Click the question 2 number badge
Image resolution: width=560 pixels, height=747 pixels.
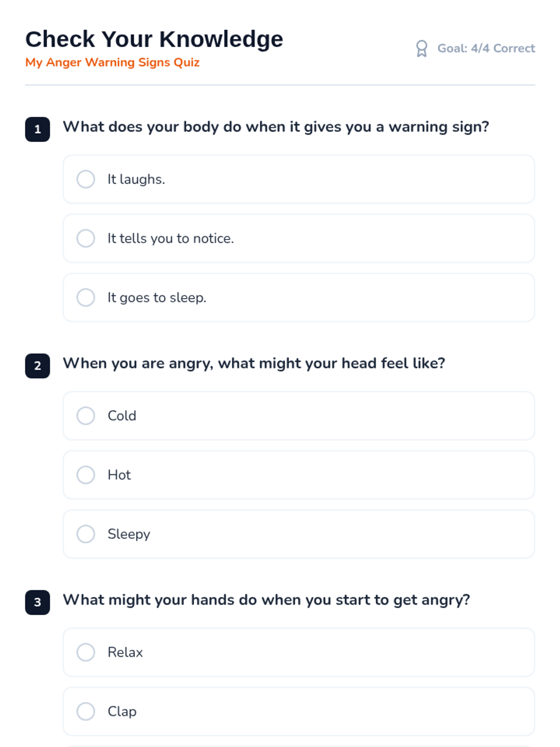[x=37, y=366]
